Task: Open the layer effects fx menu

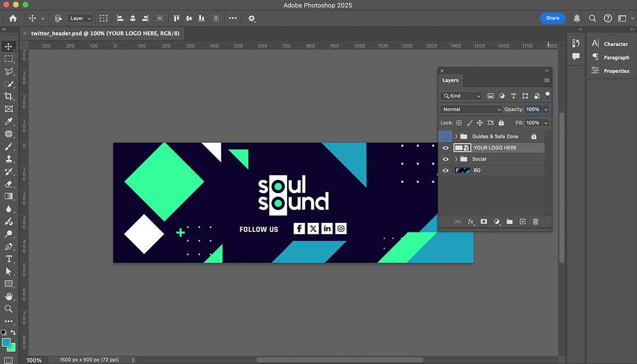Action: click(x=471, y=222)
